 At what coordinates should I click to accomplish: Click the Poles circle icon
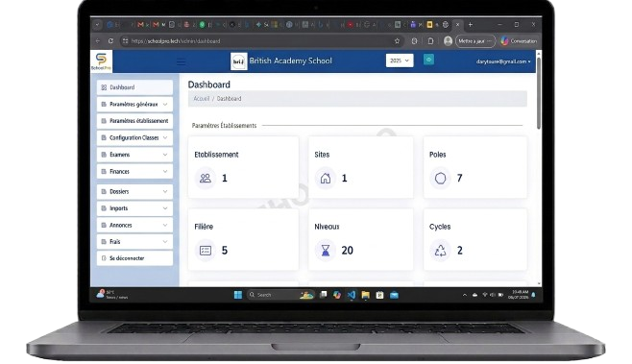click(x=440, y=179)
